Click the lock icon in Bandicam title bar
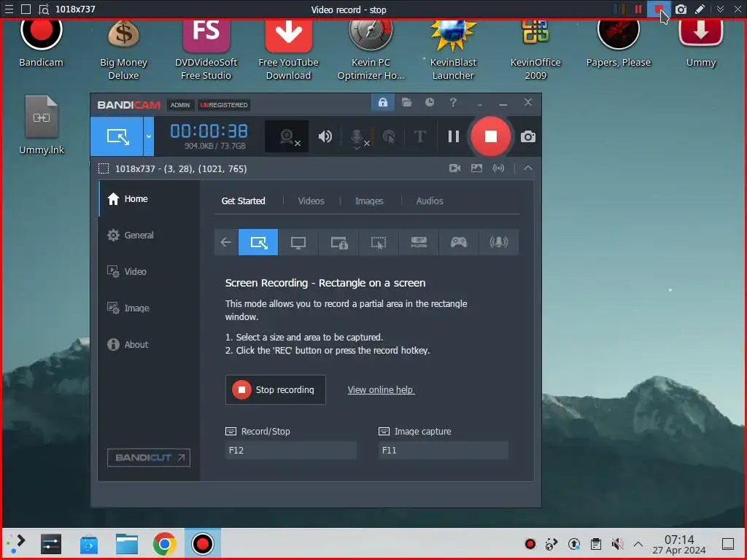Screen dimensions: 747x560 pyautogui.click(x=382, y=102)
